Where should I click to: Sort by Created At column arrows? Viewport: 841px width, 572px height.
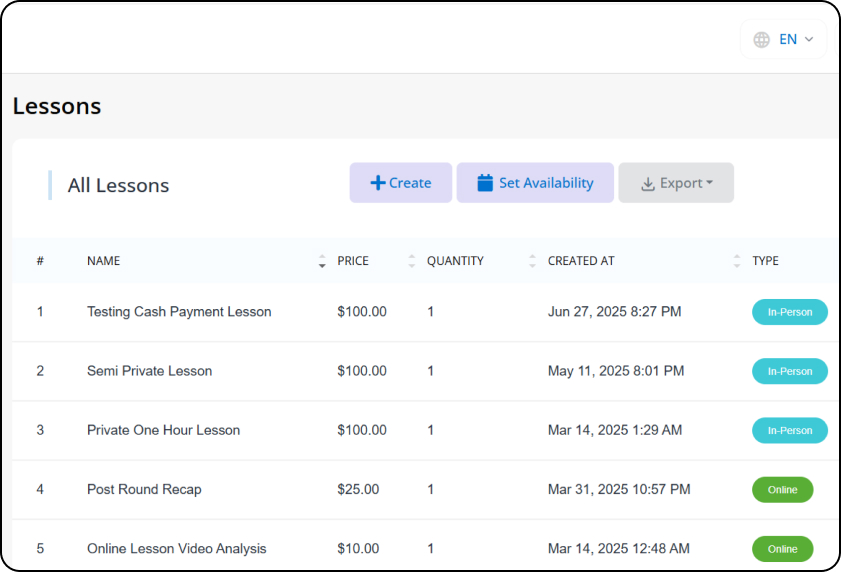[x=736, y=261]
